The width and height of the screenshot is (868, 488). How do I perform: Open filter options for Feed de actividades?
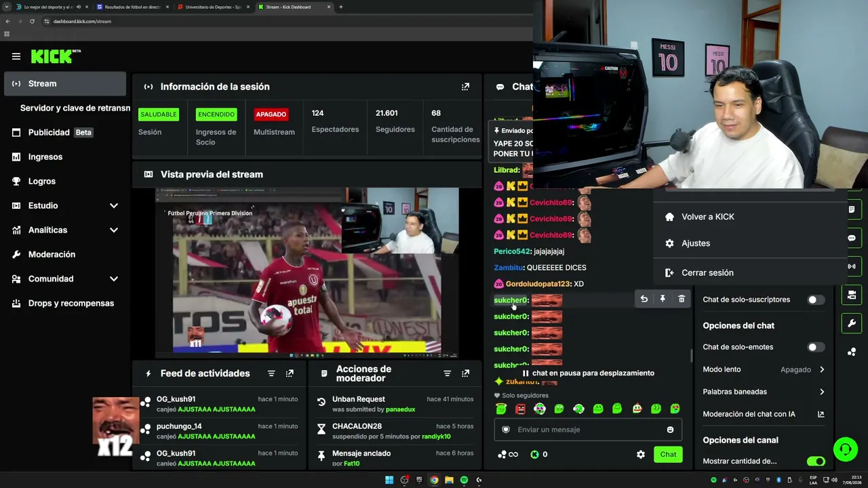point(271,373)
